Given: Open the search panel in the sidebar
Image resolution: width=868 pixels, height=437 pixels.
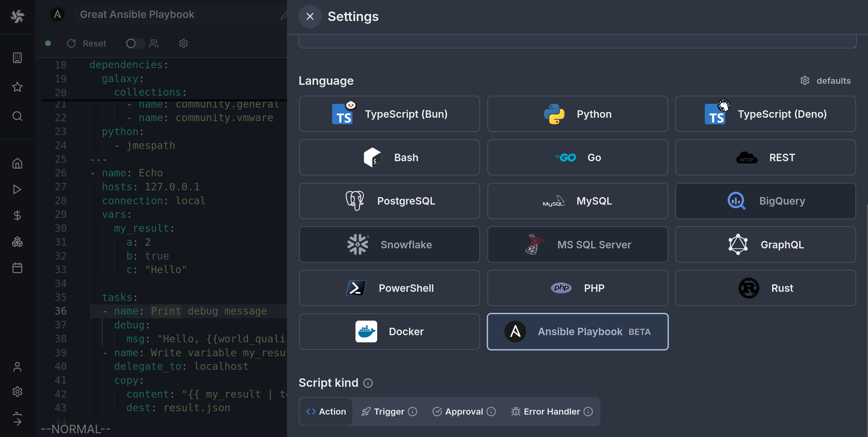Looking at the screenshot, I should pyautogui.click(x=17, y=116).
